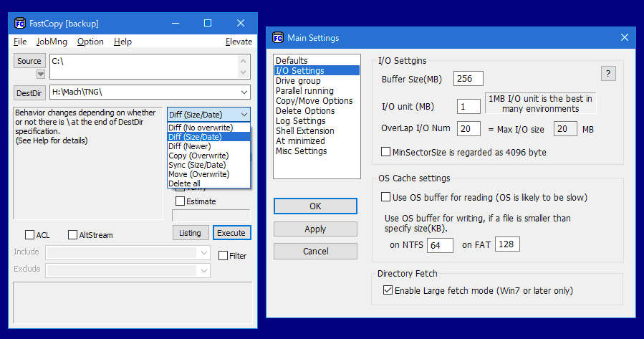The width and height of the screenshot is (644, 339).
Task: Click the Elevate link
Action: click(x=239, y=42)
